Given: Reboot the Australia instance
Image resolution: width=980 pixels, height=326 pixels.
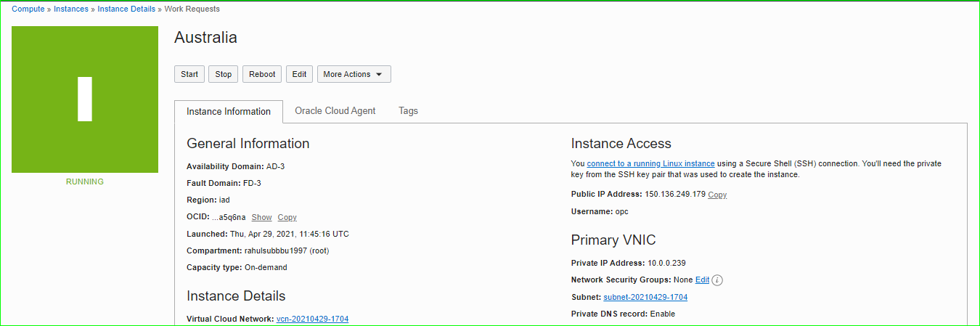Looking at the screenshot, I should (x=262, y=74).
